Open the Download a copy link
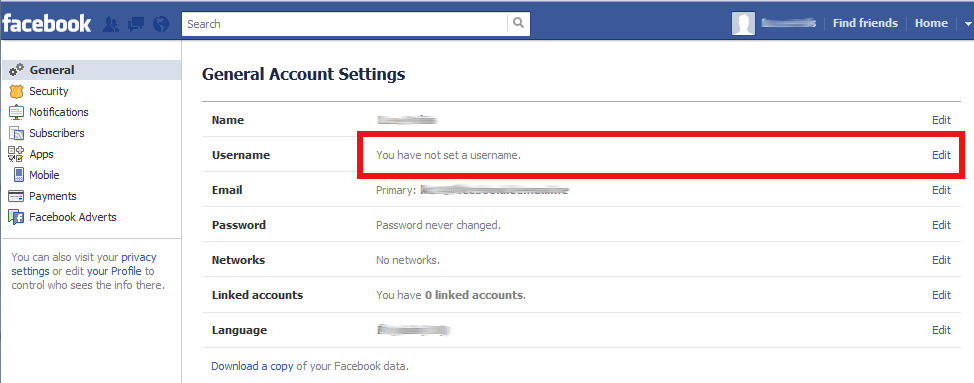Viewport: 974px width, 383px height. pyautogui.click(x=252, y=366)
